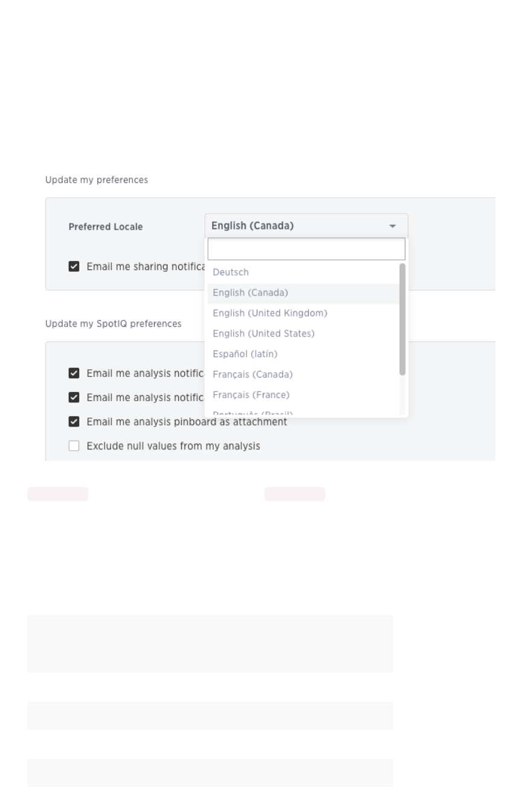Click the scrollbar track below the thumb
The height and width of the screenshot is (812, 522).
tap(402, 396)
